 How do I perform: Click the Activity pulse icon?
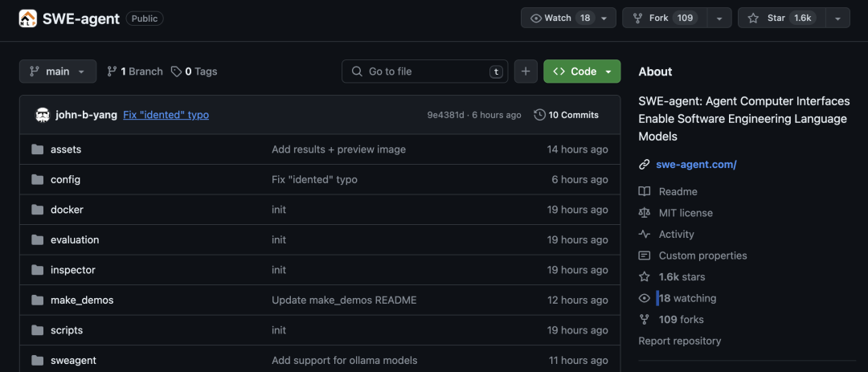644,235
